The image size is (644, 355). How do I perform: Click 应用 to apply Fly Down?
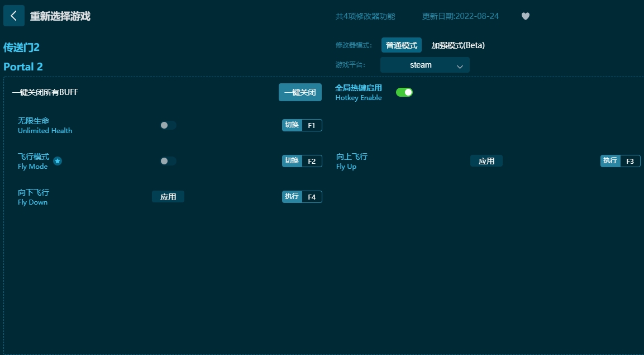pos(168,196)
